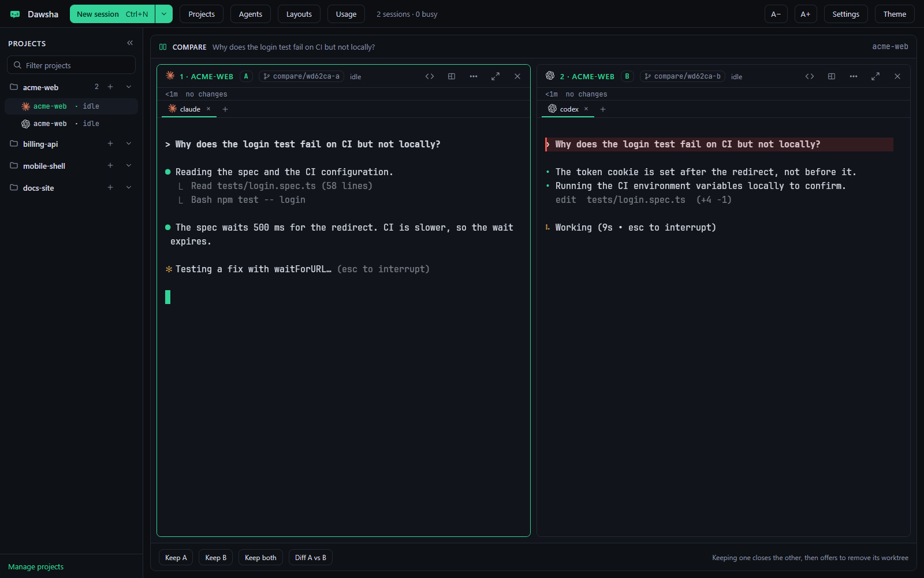
Task: Open the Layouts menu
Action: point(299,14)
